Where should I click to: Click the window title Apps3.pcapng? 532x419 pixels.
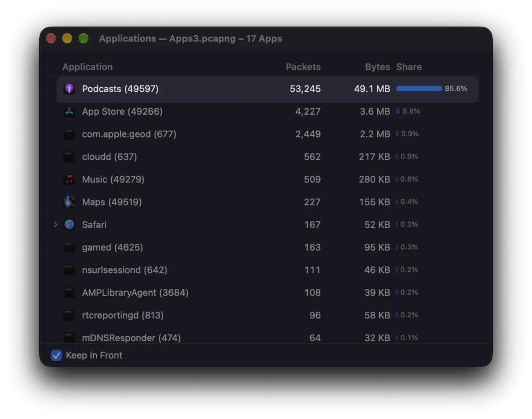click(x=203, y=39)
